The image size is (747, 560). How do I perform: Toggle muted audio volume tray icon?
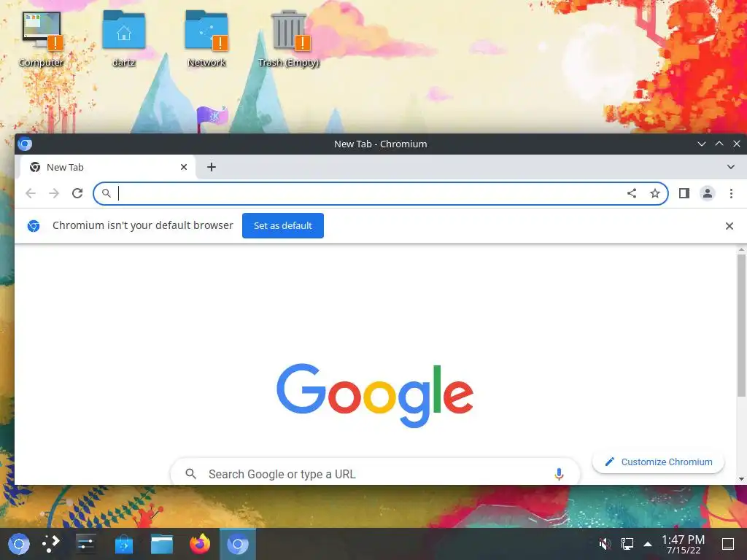605,544
